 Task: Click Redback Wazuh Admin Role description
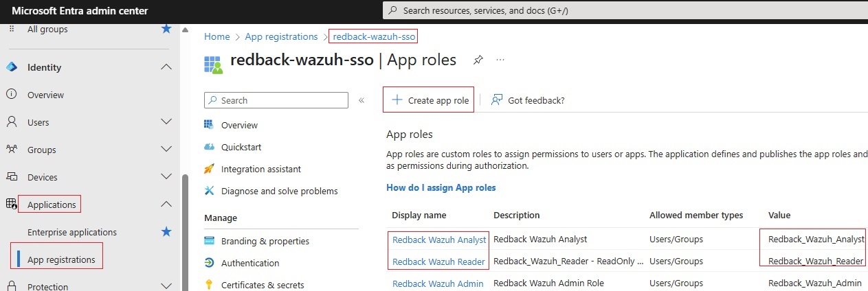coord(548,283)
